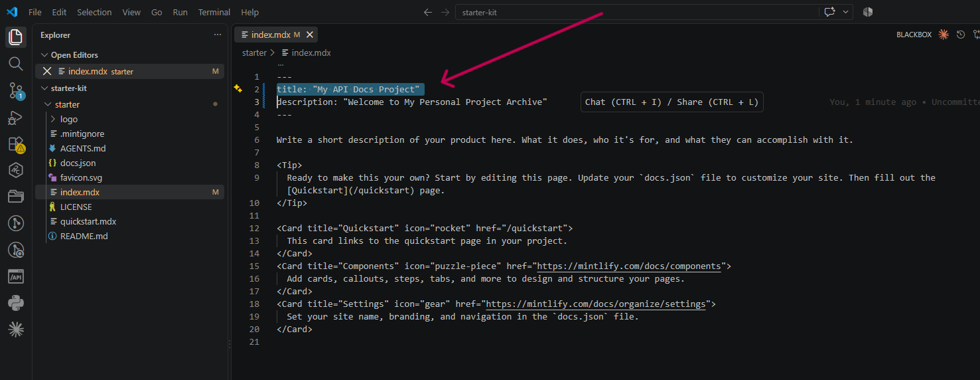Click the starter-kit search box in title bar
The width and height of the screenshot is (980, 380).
(x=637, y=12)
